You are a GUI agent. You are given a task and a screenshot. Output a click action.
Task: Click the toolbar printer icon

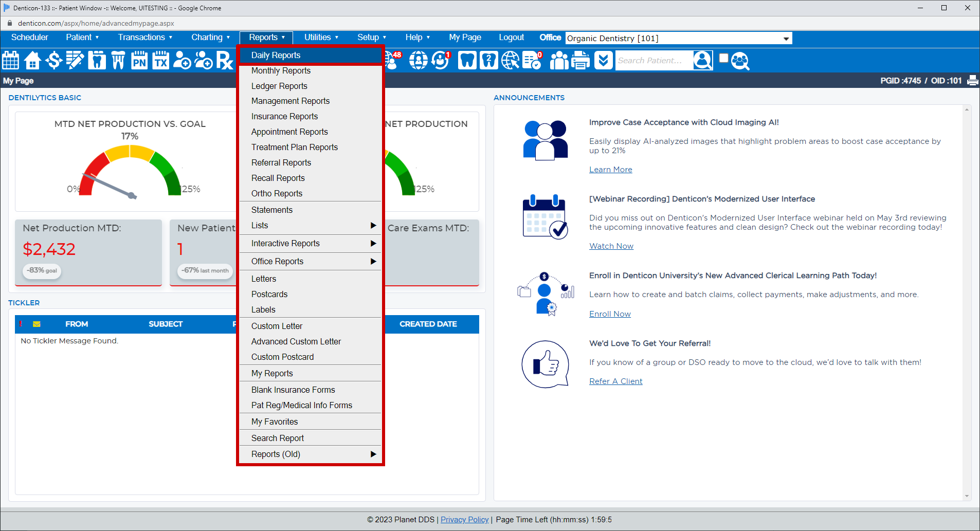(581, 61)
